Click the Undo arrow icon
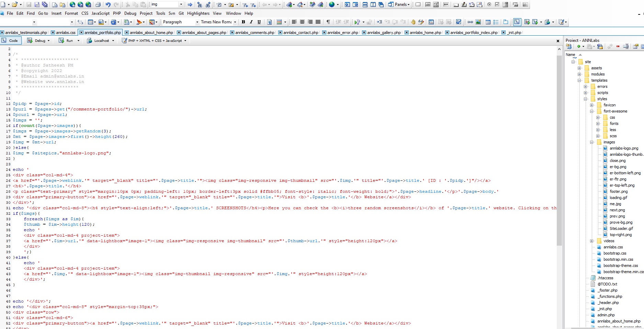Screen dimensions: 644x329 tap(108, 4)
